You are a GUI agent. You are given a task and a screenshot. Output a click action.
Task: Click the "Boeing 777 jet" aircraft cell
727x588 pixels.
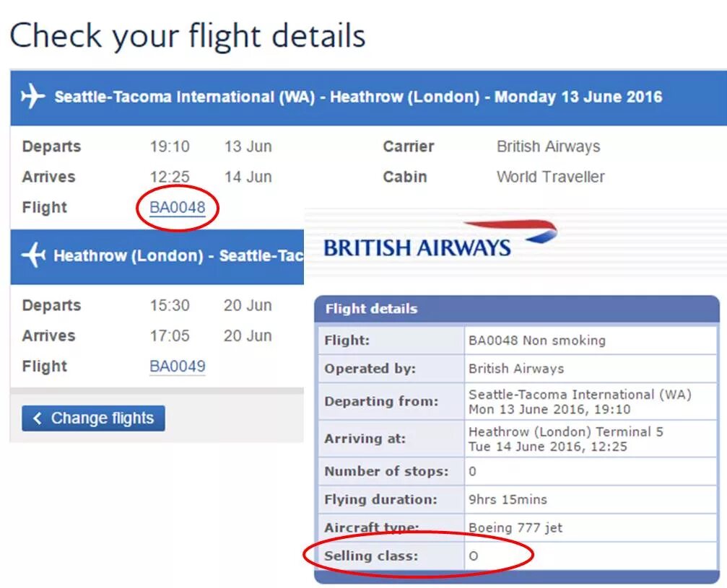(515, 527)
